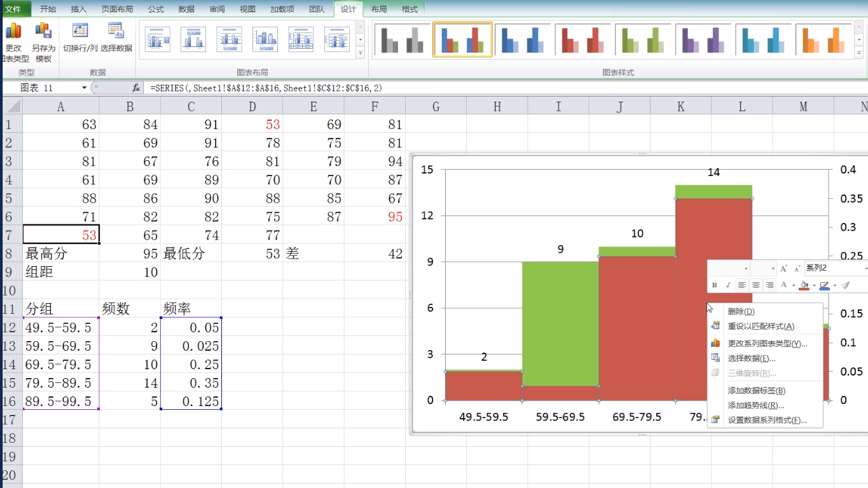
Task: Open the 文件 file menu button
Action: point(13,9)
